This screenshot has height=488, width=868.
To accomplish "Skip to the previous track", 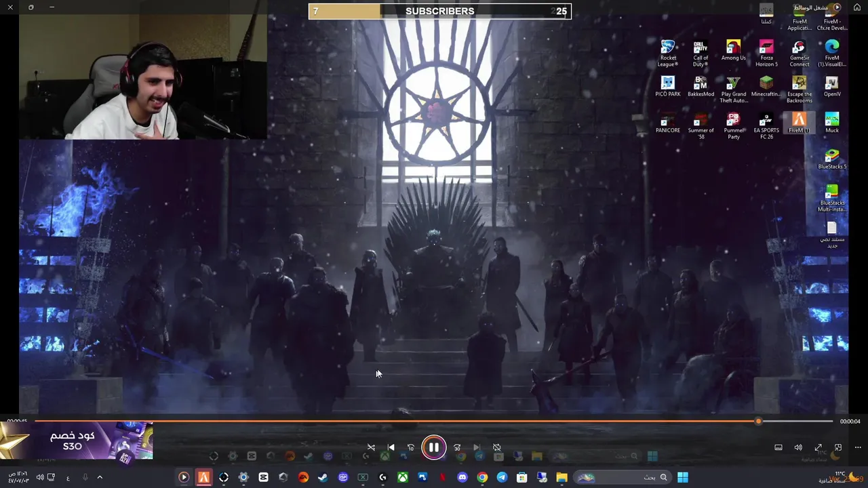I will [391, 447].
